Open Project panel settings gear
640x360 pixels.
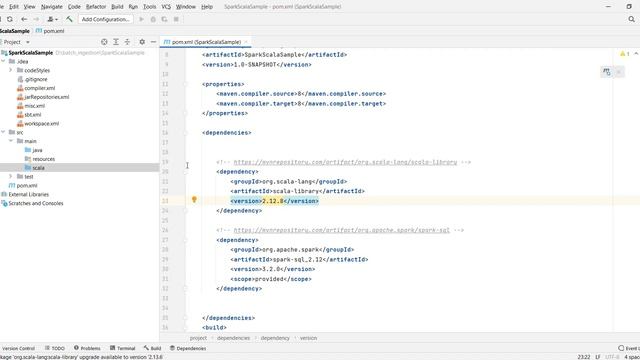pyautogui.click(x=142, y=42)
